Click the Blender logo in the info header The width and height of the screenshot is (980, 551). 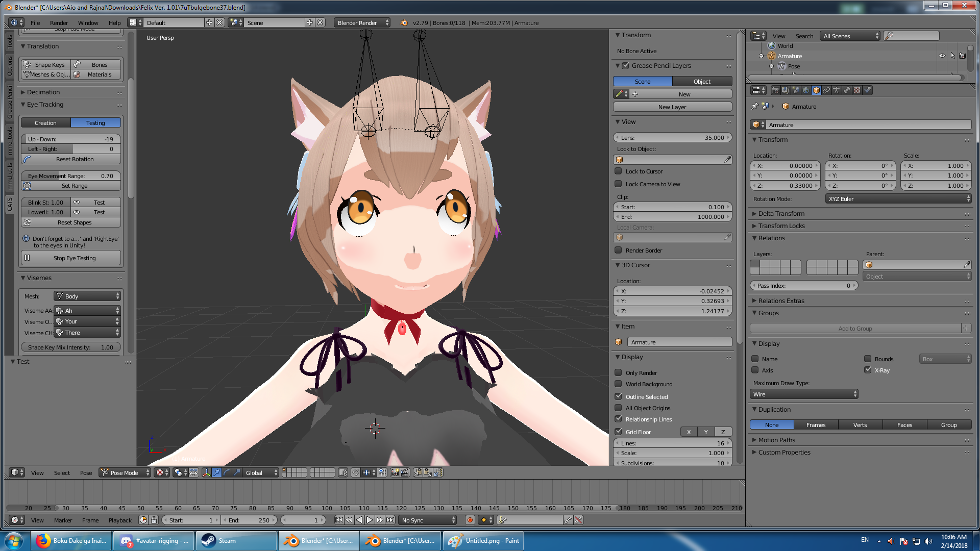tap(404, 22)
